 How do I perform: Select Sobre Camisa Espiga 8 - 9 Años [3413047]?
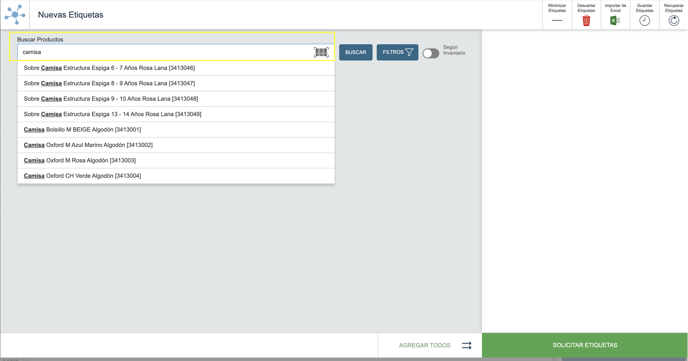tap(176, 83)
